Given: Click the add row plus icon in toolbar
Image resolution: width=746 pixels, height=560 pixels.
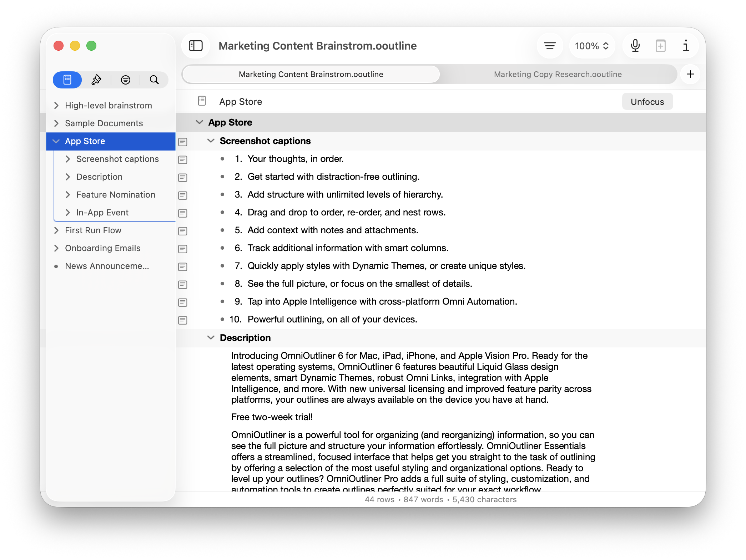Looking at the screenshot, I should point(660,46).
